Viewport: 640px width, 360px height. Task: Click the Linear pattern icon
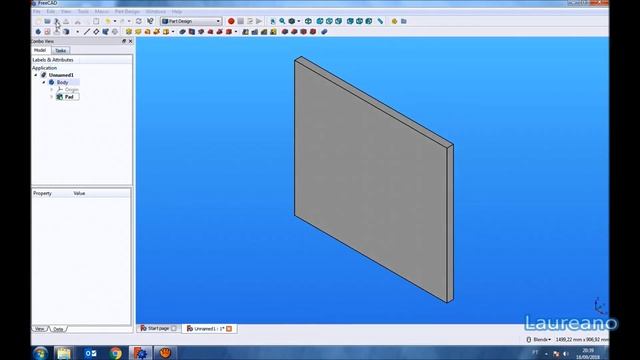tap(255, 32)
